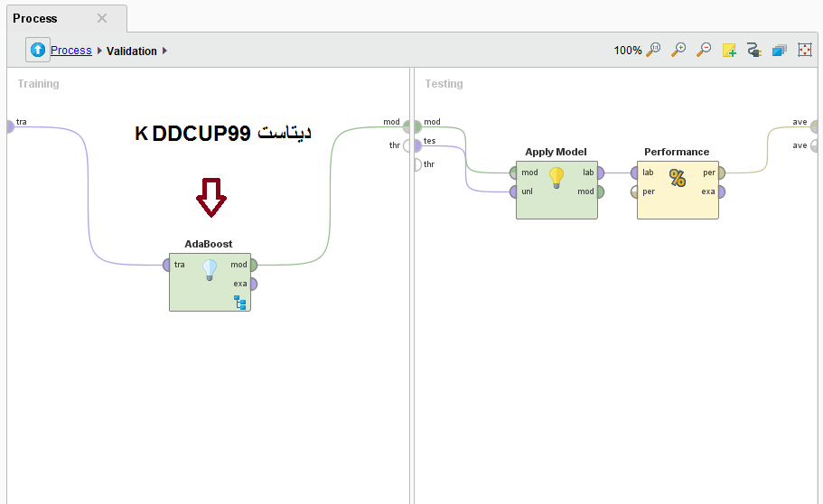The width and height of the screenshot is (823, 504).
Task: Click the Performance per output port
Action: point(720,173)
